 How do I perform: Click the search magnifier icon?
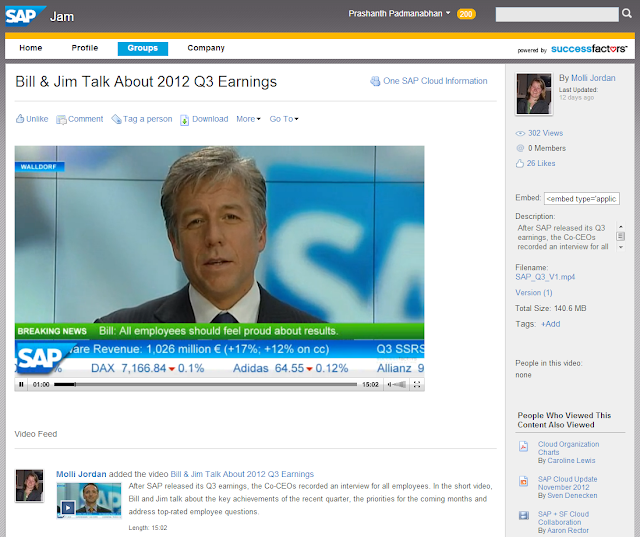[627, 13]
